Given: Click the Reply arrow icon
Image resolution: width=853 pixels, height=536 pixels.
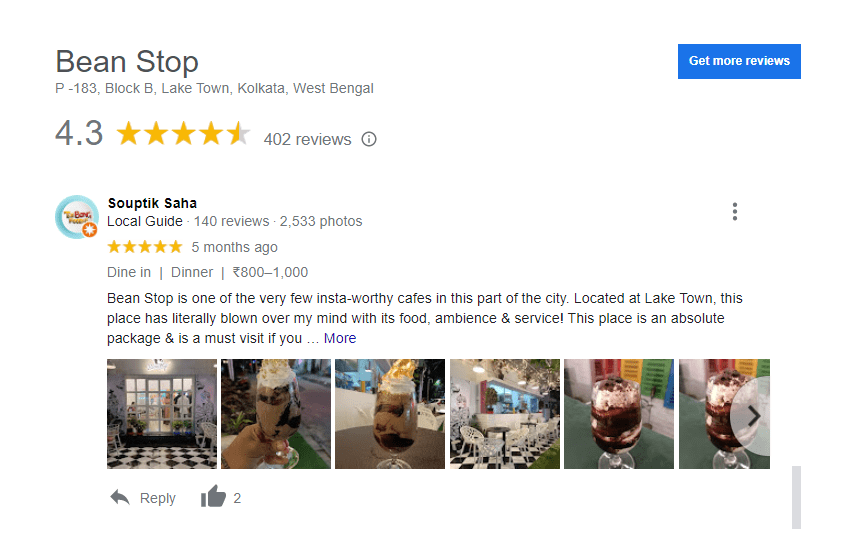Looking at the screenshot, I should (120, 497).
